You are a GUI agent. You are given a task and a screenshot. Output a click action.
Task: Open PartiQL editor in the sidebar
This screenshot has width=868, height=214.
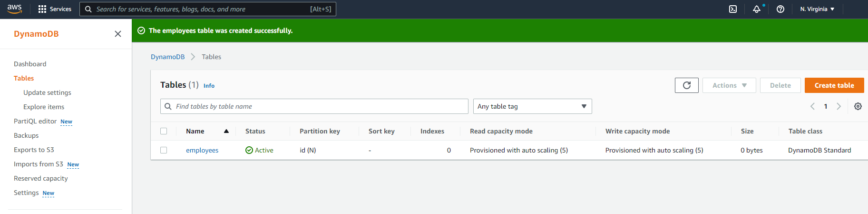pyautogui.click(x=35, y=121)
